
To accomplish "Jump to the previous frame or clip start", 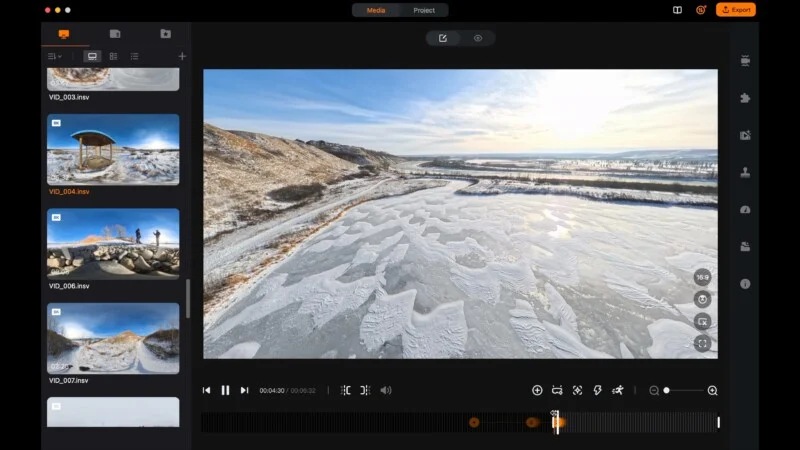I will tap(206, 390).
